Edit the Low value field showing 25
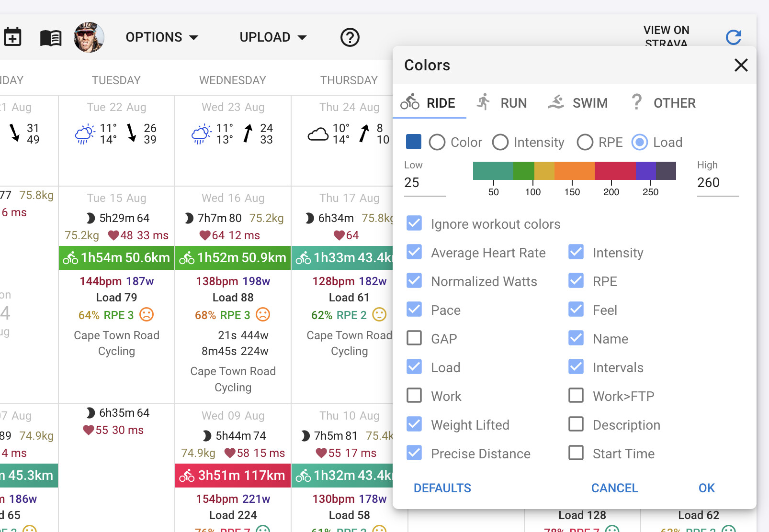Image resolution: width=769 pixels, height=532 pixels. [425, 183]
